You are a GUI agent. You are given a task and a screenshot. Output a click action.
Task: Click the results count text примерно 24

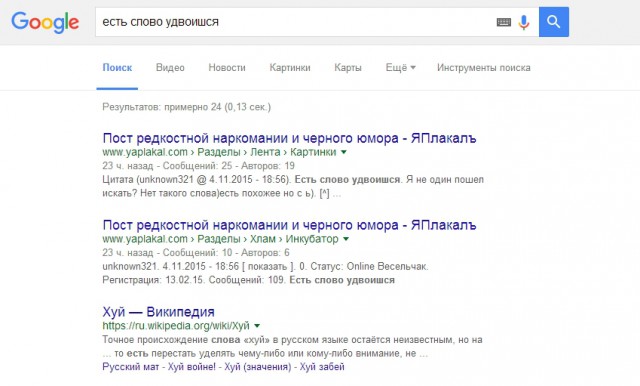coord(187,107)
